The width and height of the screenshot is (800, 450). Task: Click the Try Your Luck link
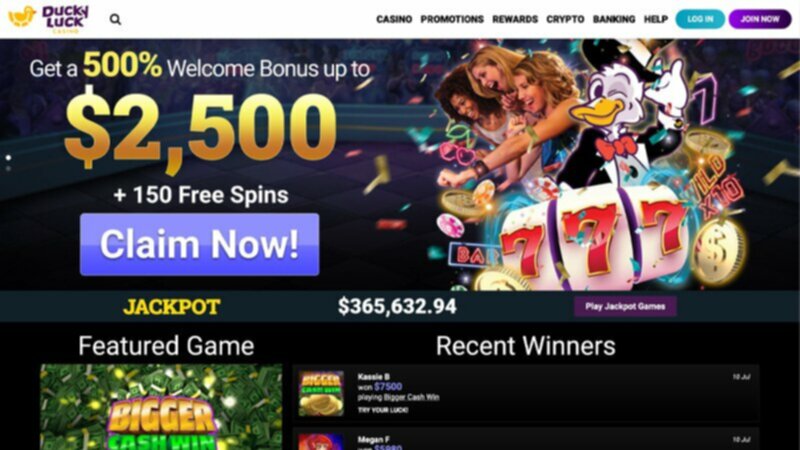[383, 410]
